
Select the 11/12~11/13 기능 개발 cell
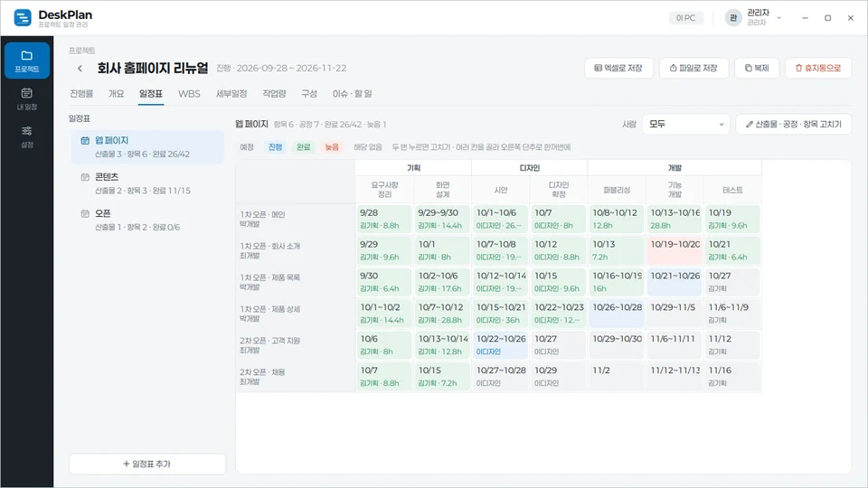tap(675, 377)
